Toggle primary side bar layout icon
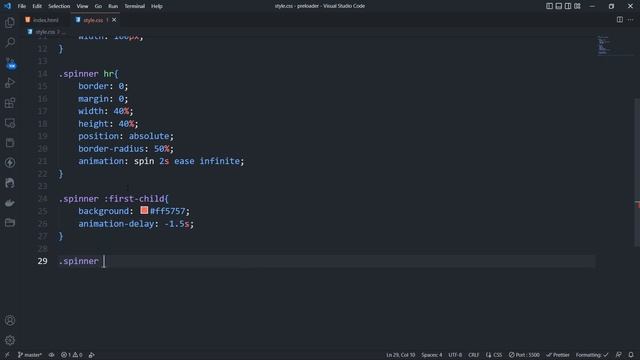 click(x=549, y=6)
